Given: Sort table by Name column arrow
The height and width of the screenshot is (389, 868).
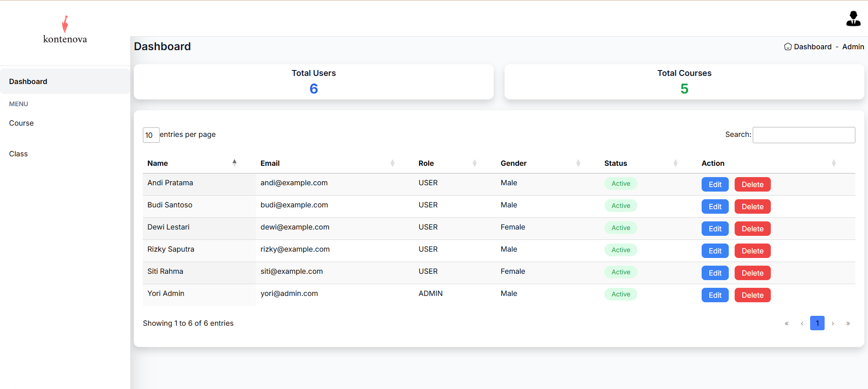Looking at the screenshot, I should [234, 163].
